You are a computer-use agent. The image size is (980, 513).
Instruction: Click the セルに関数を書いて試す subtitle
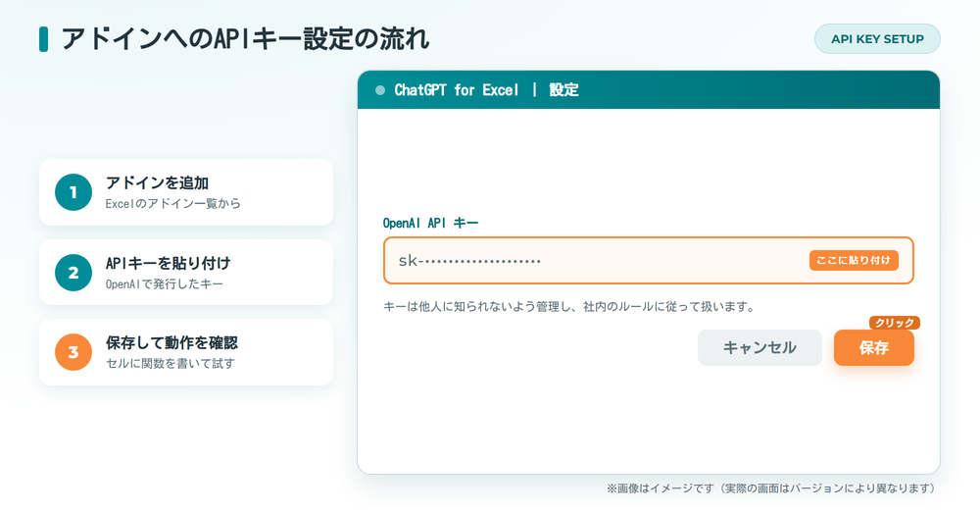[170, 364]
